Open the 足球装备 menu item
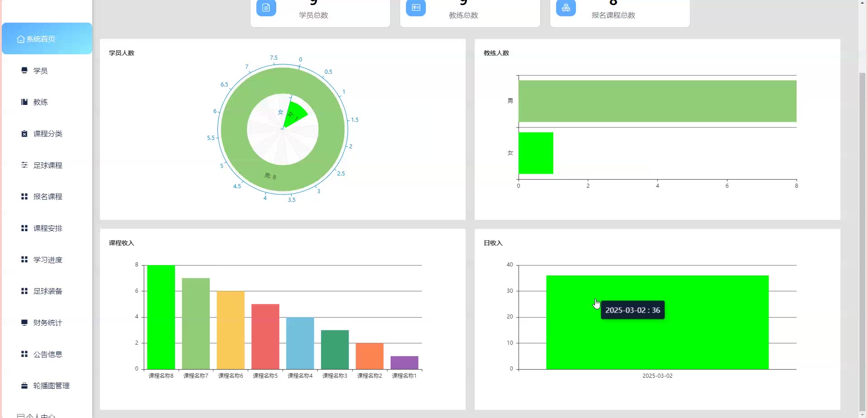The image size is (868, 418). pos(47,291)
